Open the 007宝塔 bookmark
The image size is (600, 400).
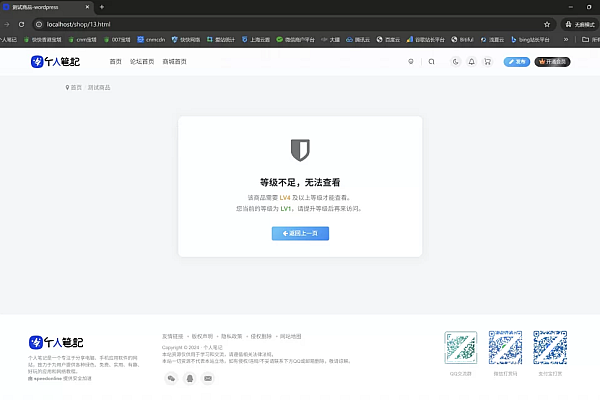[x=117, y=39]
